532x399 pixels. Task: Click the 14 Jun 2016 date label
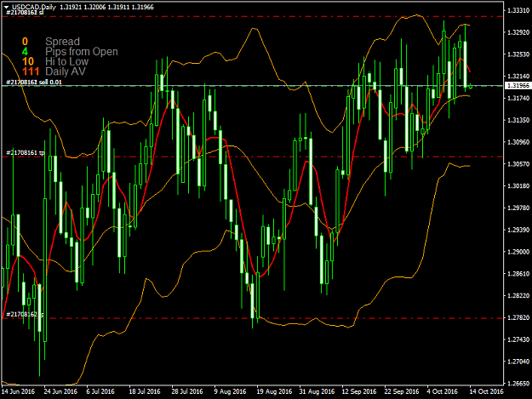(x=18, y=391)
